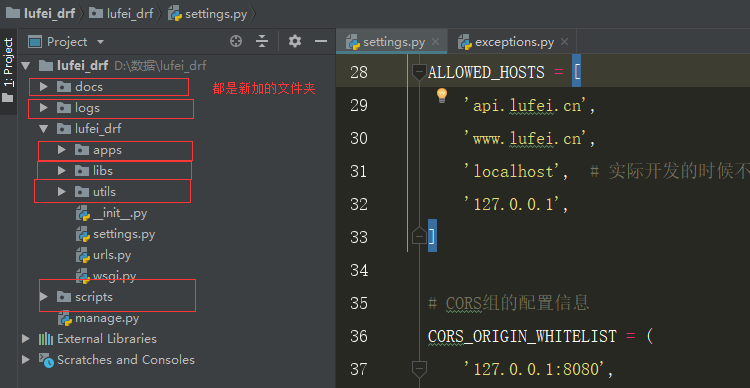Select the docs folder in tree
This screenshot has height=388, width=750.
tap(88, 87)
